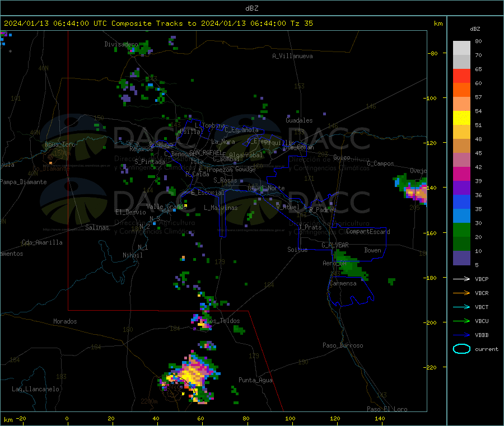This screenshot has height=426, width=504.
Task: Click the CompantEscard location label
Action: (x=368, y=232)
